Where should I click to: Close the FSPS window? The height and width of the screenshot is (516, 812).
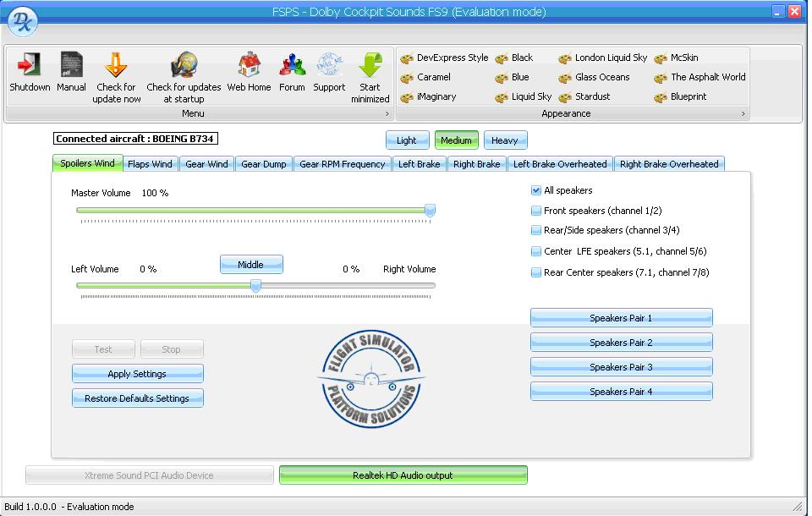(794, 12)
